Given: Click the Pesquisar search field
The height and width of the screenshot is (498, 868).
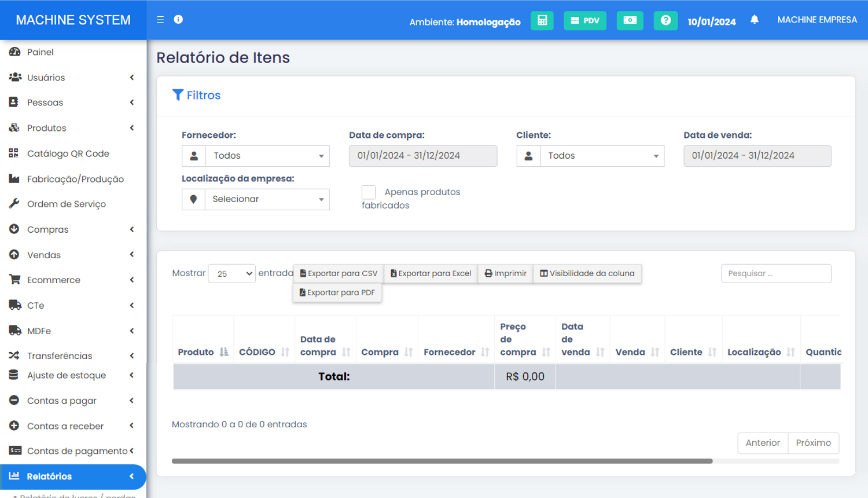Looking at the screenshot, I should click(x=776, y=273).
